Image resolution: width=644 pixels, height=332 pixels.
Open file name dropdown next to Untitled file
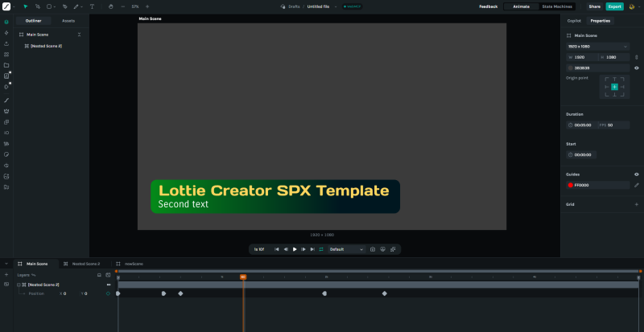(x=336, y=6)
